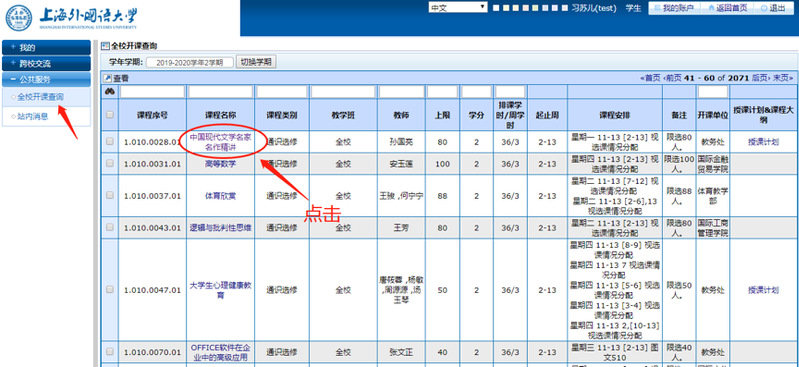Collapse the 公共服务 sidebar section
This screenshot has width=799, height=367.
[x=46, y=80]
